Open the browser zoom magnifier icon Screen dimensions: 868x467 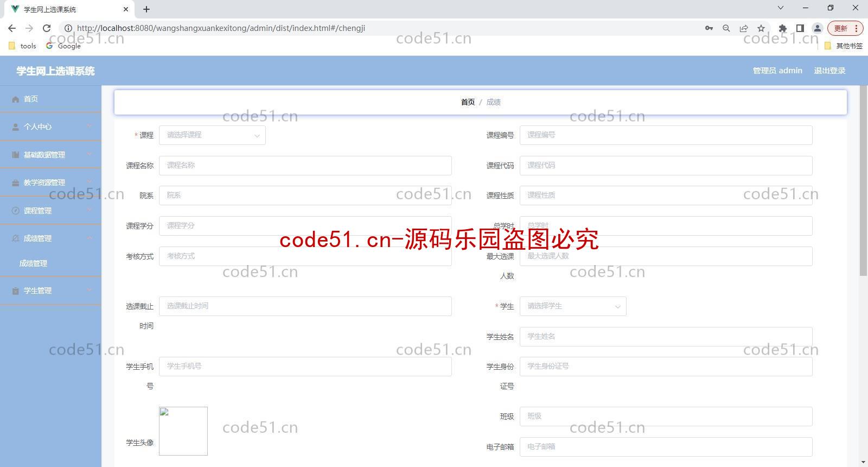click(x=726, y=28)
